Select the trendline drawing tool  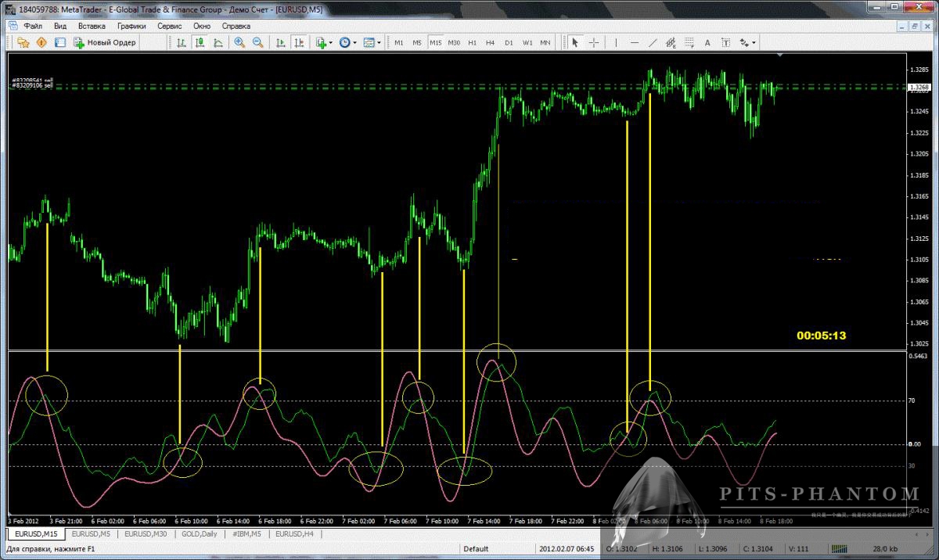pos(653,42)
